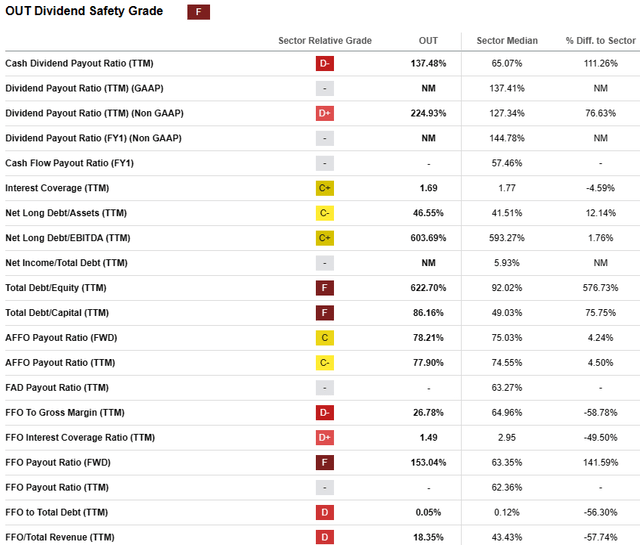The height and width of the screenshot is (545, 640).
Task: Select the 603.69% OUT value
Action: click(428, 238)
